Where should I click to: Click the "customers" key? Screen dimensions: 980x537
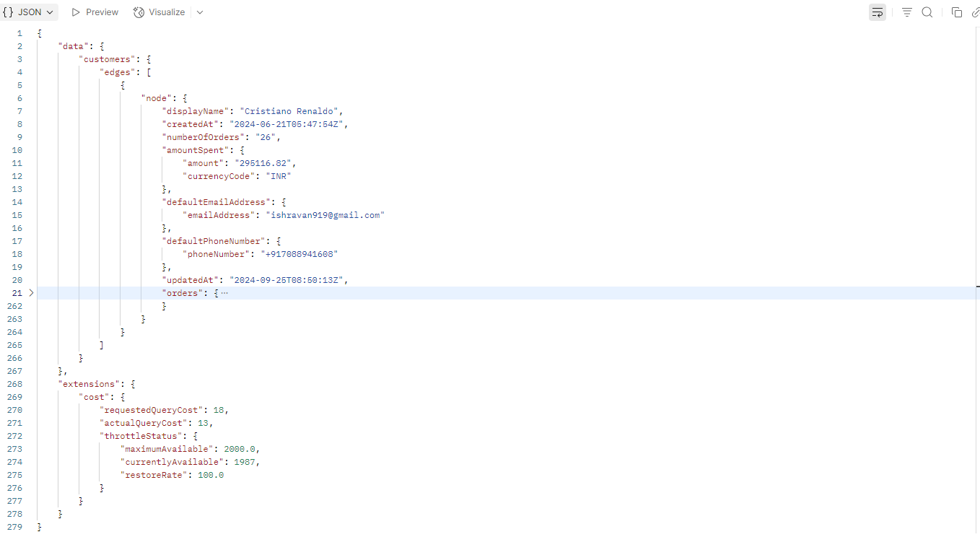pyautogui.click(x=108, y=59)
